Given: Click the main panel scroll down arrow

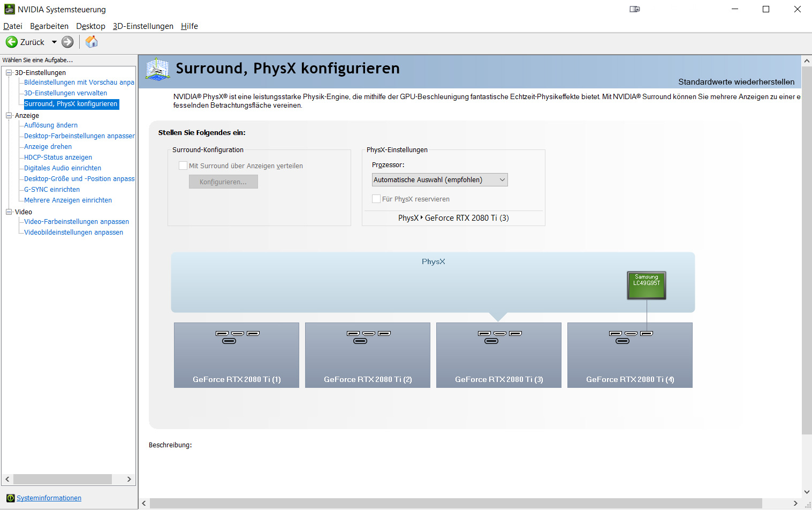Looking at the screenshot, I should [807, 492].
